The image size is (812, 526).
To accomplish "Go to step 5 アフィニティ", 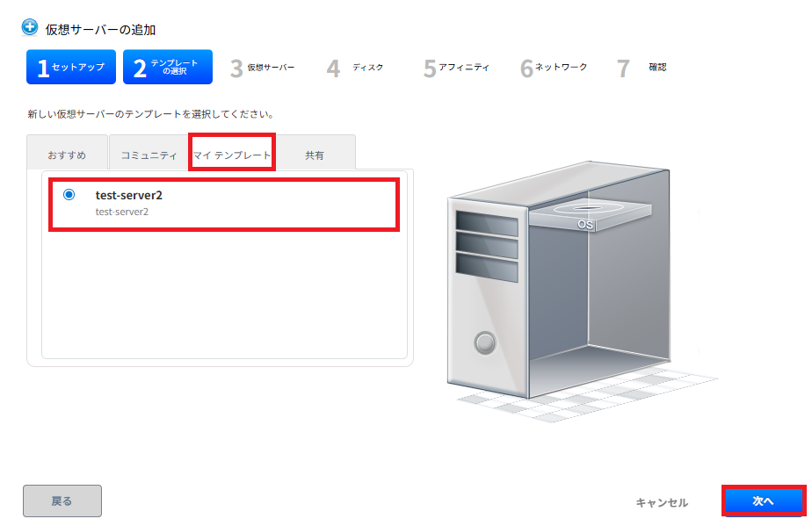I will [x=456, y=68].
